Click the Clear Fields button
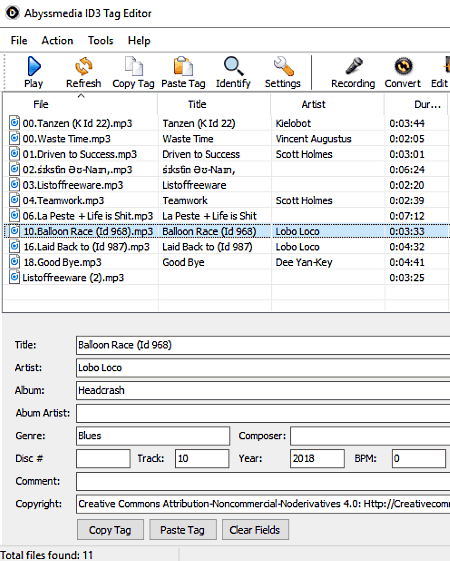Screen dimensions: 450x561 pos(255,530)
